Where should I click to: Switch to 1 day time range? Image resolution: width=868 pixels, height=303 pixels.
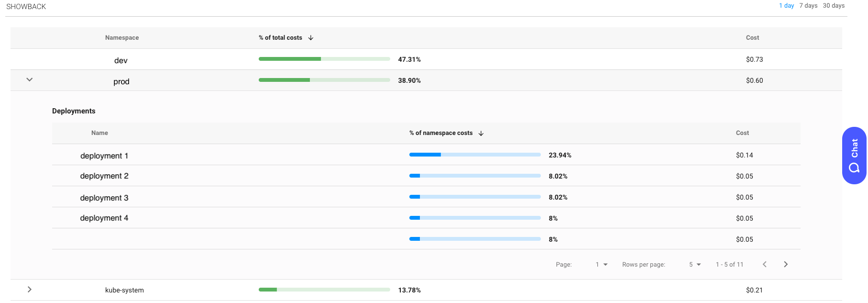(x=786, y=6)
